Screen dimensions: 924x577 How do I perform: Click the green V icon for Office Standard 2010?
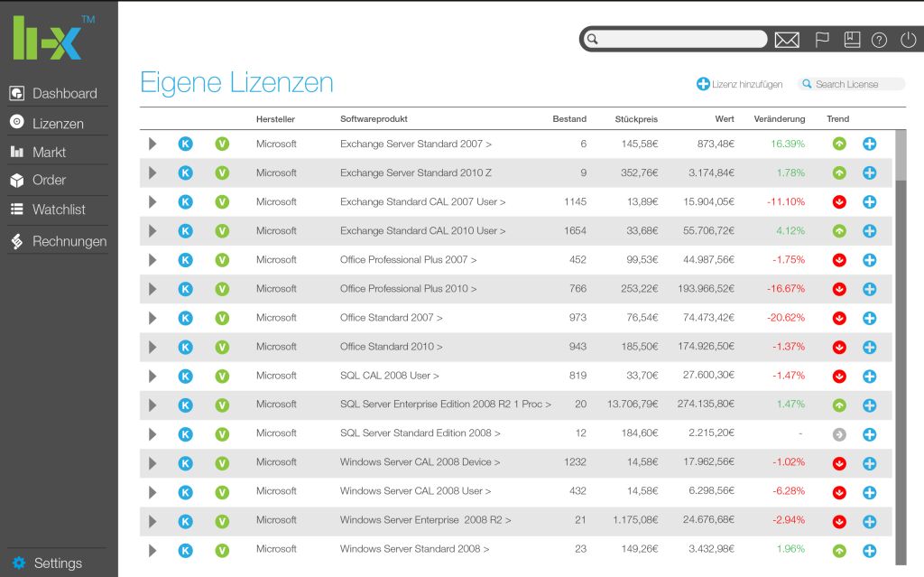click(222, 347)
